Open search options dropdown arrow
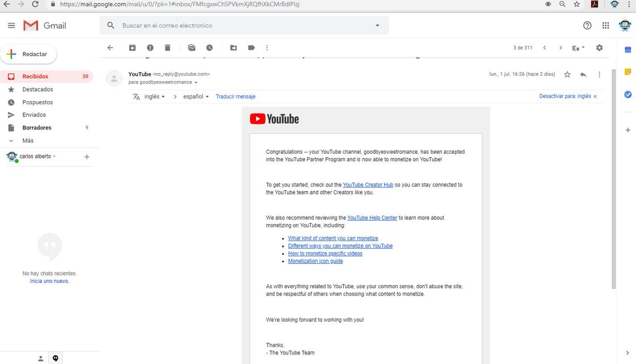636x364 pixels. (x=377, y=25)
